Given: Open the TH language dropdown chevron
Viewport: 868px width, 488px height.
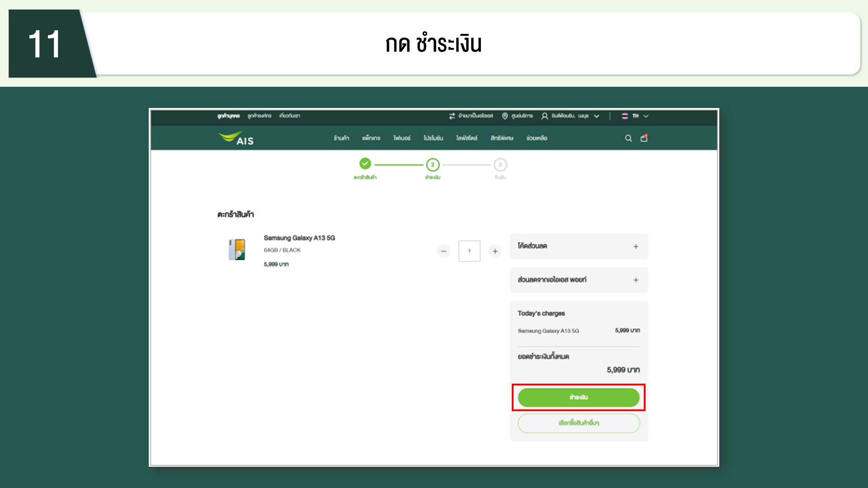Looking at the screenshot, I should [x=646, y=116].
